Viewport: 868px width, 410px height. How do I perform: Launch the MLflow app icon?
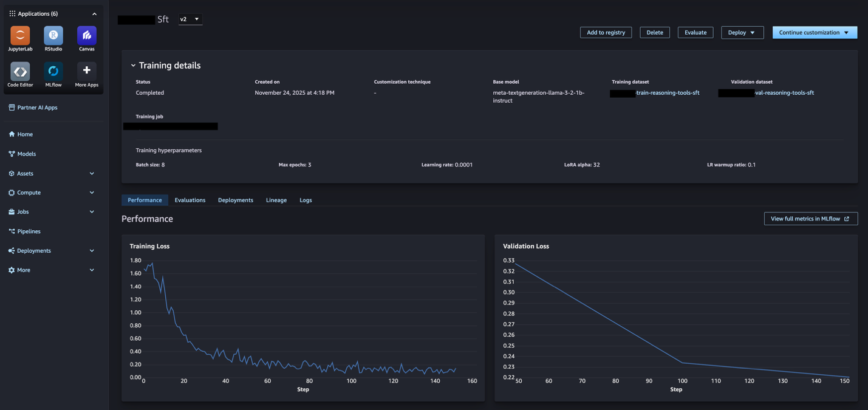click(x=53, y=72)
